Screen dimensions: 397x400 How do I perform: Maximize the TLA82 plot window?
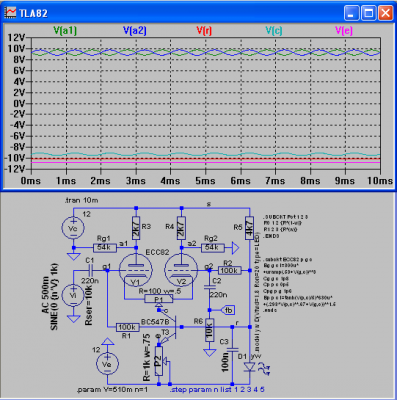[x=368, y=13]
